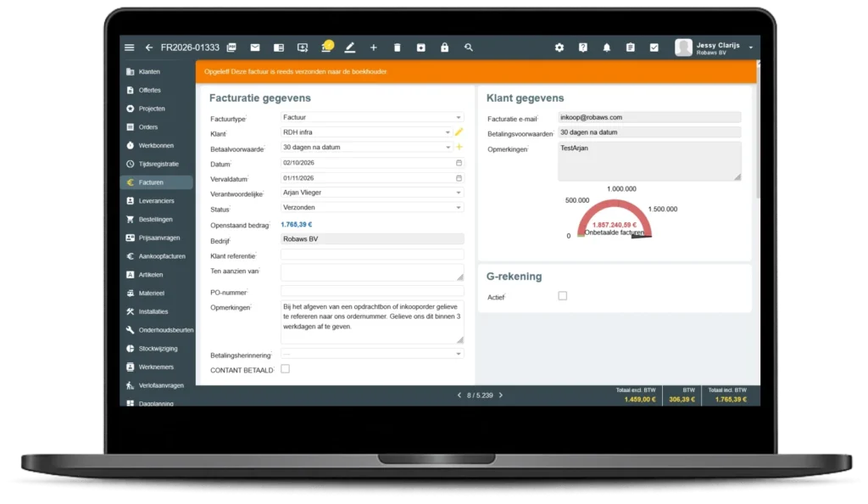868x504 pixels.
Task: Click the PDF export icon in toolbar
Action: point(231,48)
